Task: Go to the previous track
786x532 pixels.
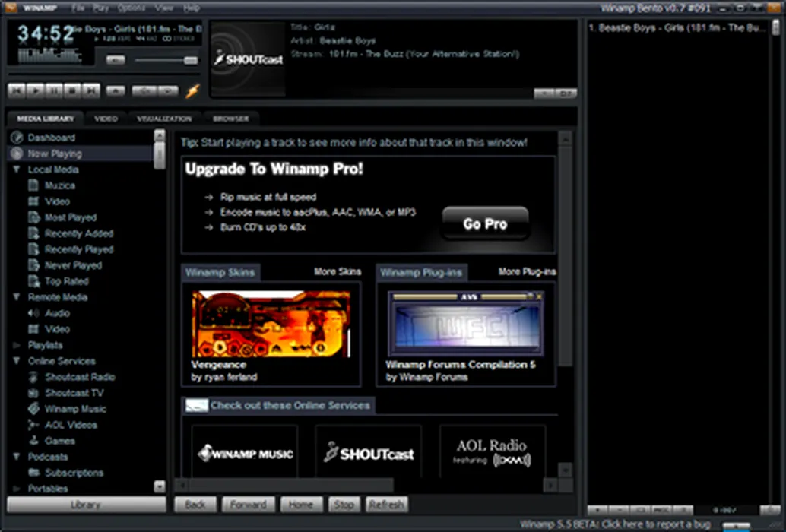Action: (17, 90)
